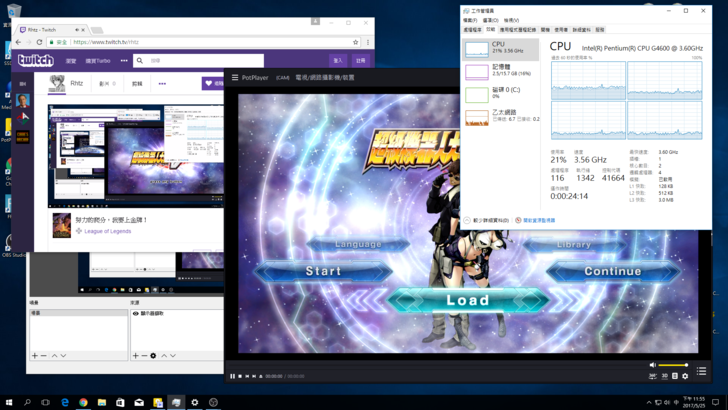Toggle visibility eye of the OBS source
Image resolution: width=728 pixels, height=410 pixels.
click(136, 314)
